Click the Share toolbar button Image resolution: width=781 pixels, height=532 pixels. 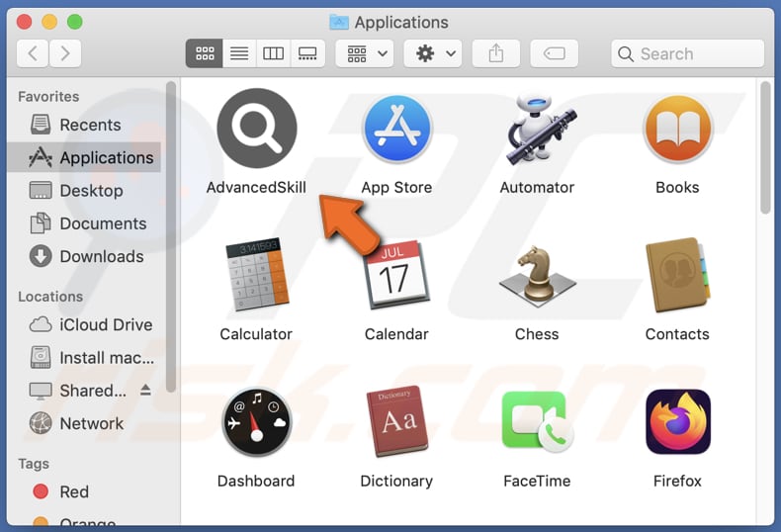tap(496, 53)
